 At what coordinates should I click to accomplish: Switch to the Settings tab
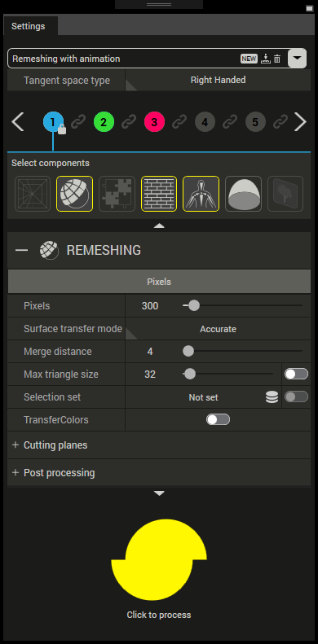[29, 26]
